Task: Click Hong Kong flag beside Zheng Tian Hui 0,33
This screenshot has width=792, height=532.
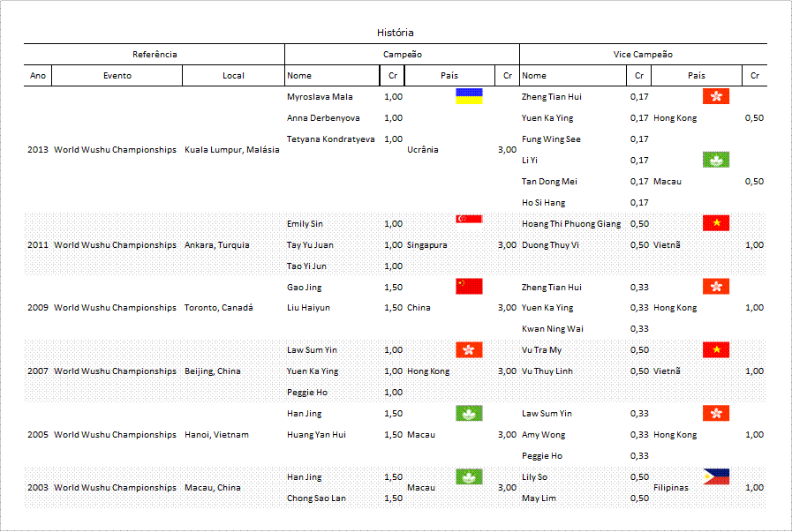Action: click(716, 286)
